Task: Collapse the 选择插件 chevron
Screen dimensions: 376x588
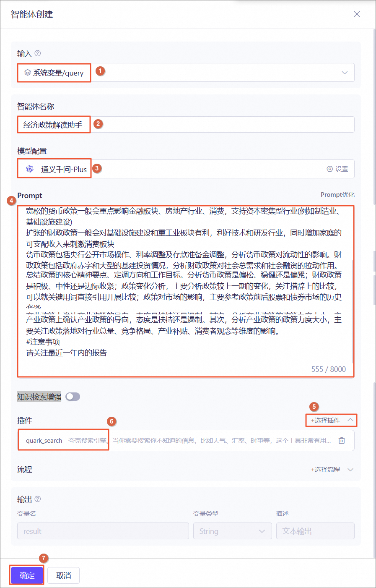Action: (x=350, y=420)
